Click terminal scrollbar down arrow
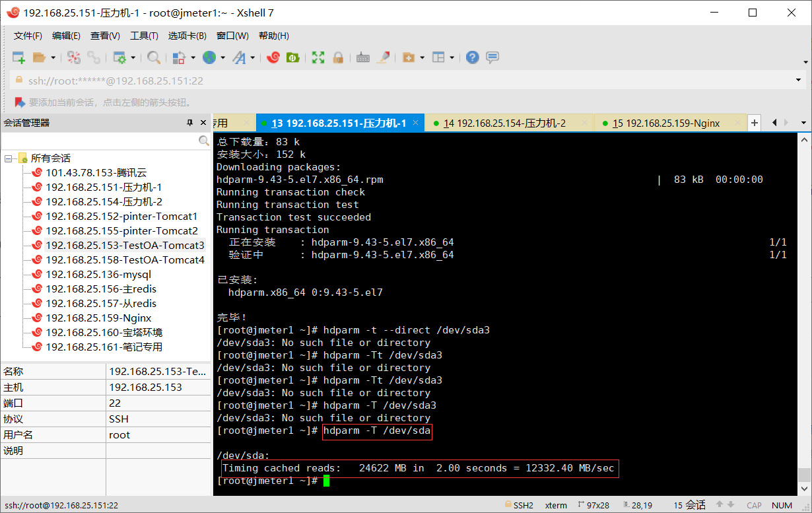 pos(803,489)
